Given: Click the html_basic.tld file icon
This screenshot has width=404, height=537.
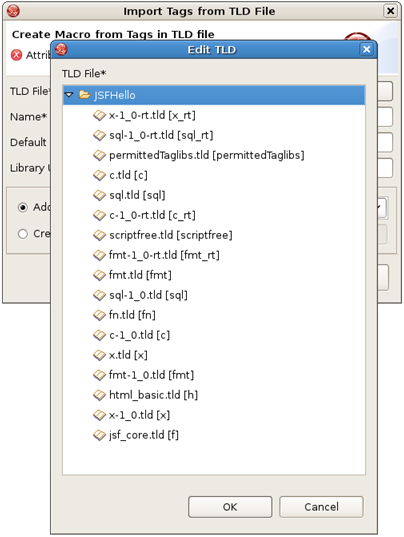Looking at the screenshot, I should coord(99,395).
